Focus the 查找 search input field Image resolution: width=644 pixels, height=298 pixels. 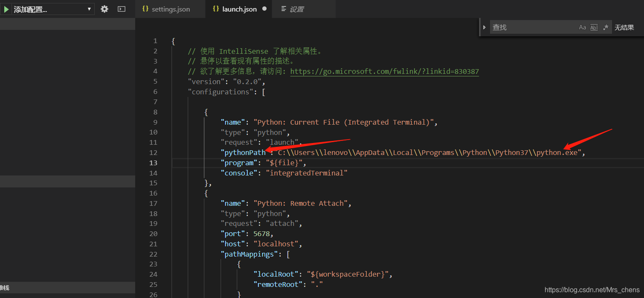click(533, 27)
